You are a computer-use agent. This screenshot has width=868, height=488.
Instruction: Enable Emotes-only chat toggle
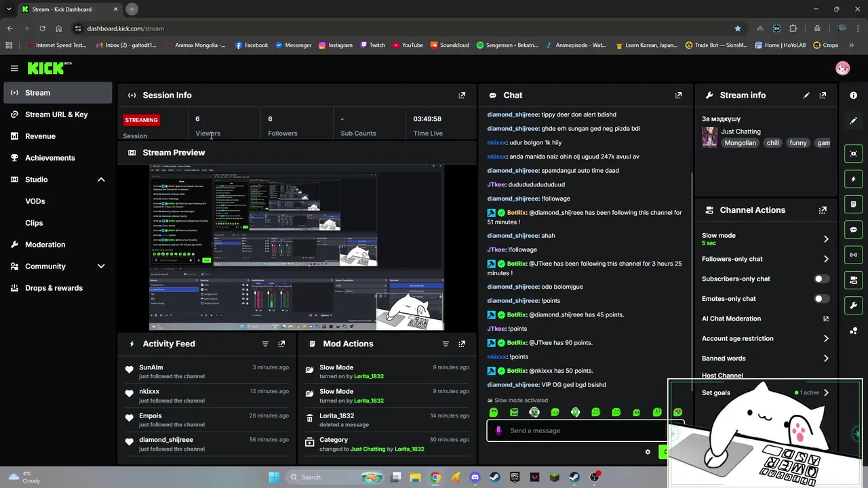point(821,299)
